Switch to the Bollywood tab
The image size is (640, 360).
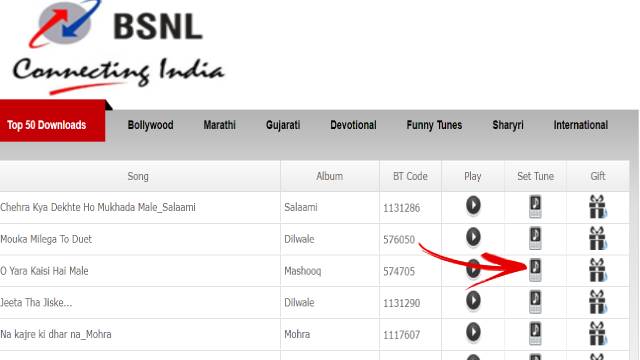pos(150,125)
